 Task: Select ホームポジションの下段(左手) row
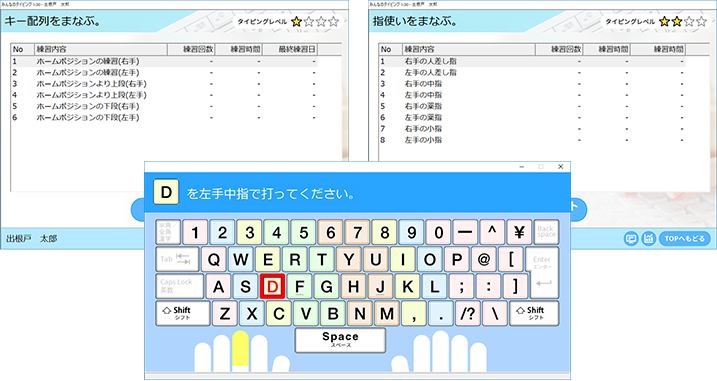point(164,118)
